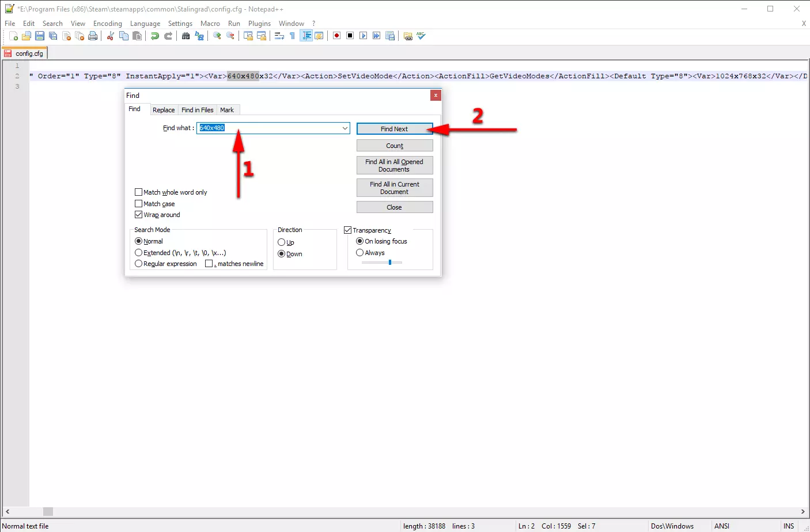Click the Find binoculars icon
Viewport: 810px width, 532px height.
coord(186,36)
